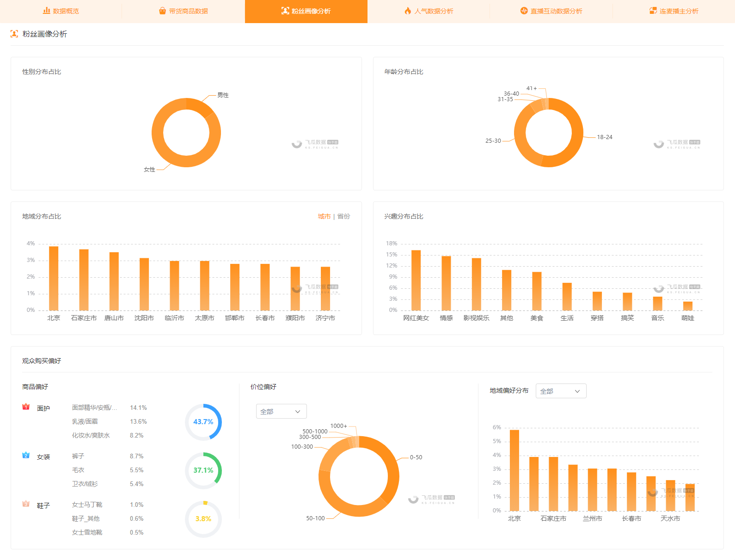Click the bar chart icon beside 数据概览

pos(46,11)
